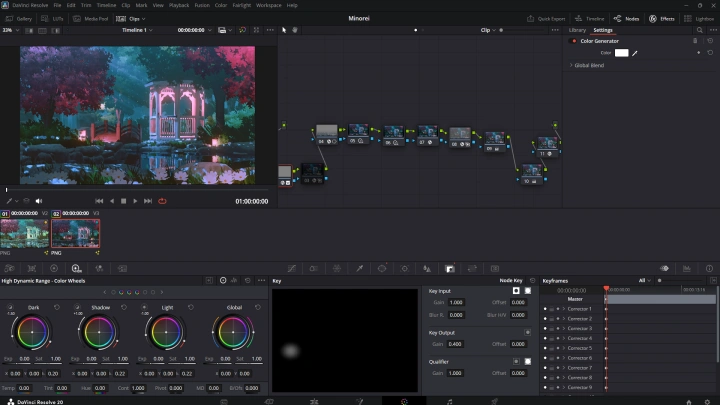Pick color with the Color Generator eyedropper
Screen dimensions: 720x405
[635, 53]
